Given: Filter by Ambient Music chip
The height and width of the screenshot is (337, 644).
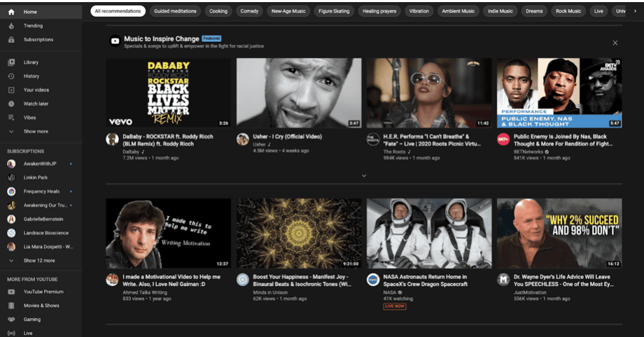Looking at the screenshot, I should point(458,11).
